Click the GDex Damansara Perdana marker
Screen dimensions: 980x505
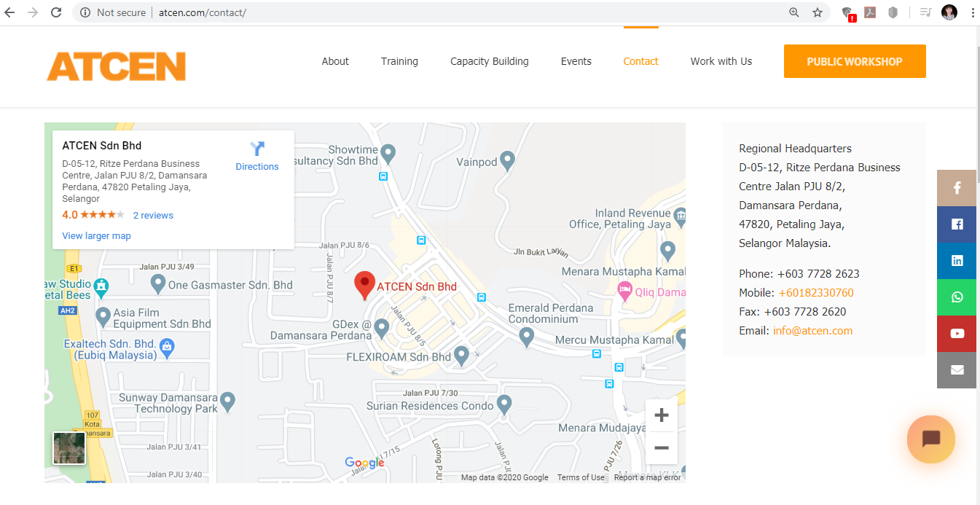coord(382,329)
